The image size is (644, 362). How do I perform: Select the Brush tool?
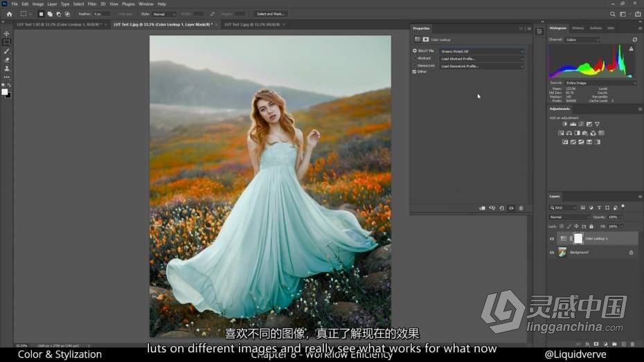[6, 51]
